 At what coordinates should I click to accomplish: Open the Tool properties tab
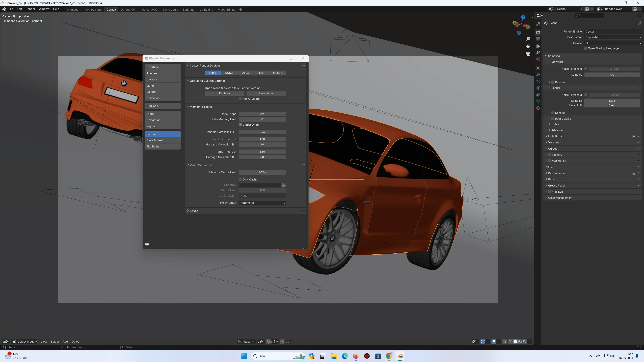pyautogui.click(x=538, y=24)
